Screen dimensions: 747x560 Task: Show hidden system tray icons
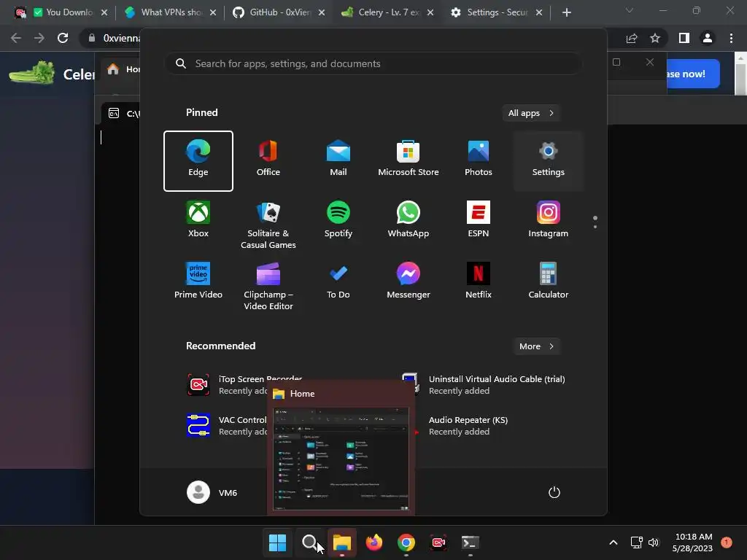click(614, 542)
